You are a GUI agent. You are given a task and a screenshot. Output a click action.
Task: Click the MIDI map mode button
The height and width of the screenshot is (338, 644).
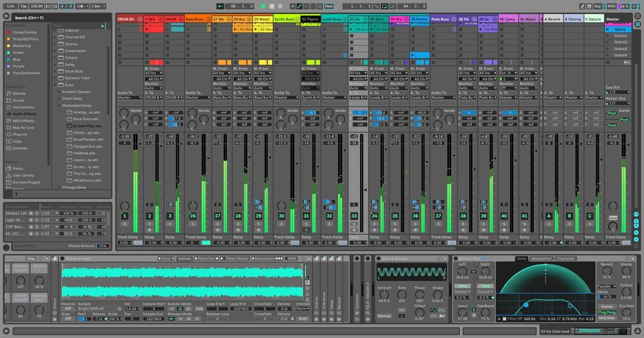[611, 6]
